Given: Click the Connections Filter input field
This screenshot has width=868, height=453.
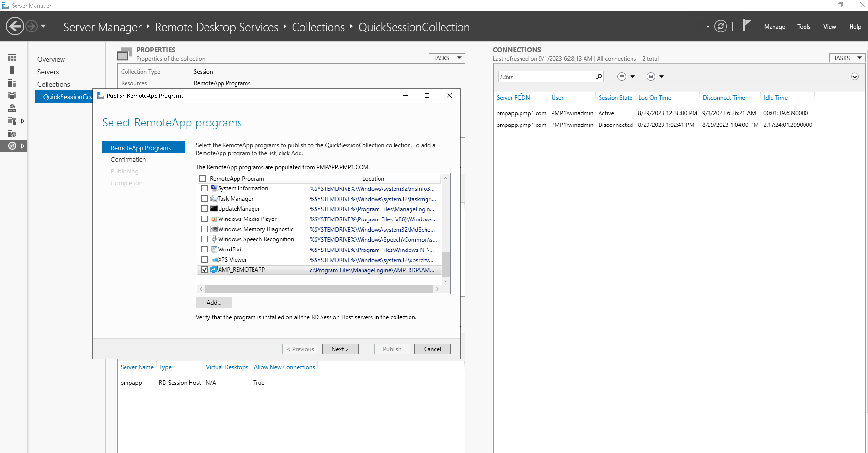Looking at the screenshot, I should point(546,77).
